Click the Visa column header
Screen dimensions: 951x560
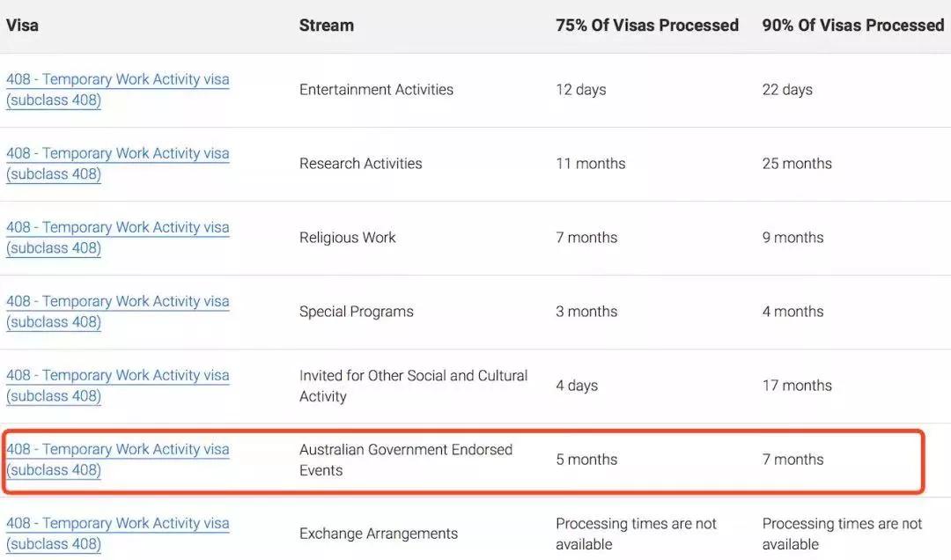(x=22, y=25)
